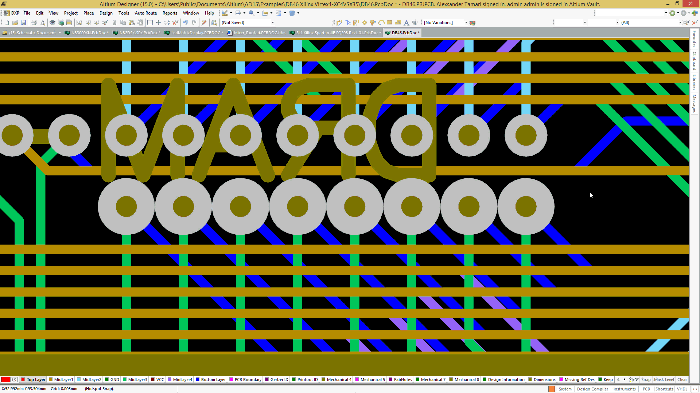Screen dimensions: 700x393
Task: Click the Undo arrow icon
Action: click(x=185, y=22)
